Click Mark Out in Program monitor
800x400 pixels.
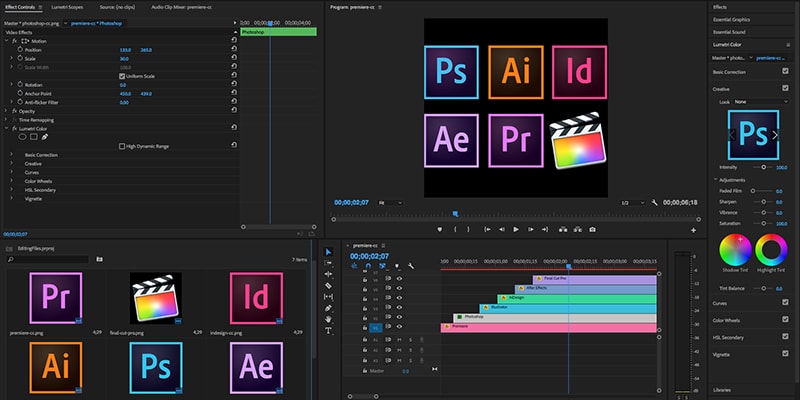[x=468, y=230]
